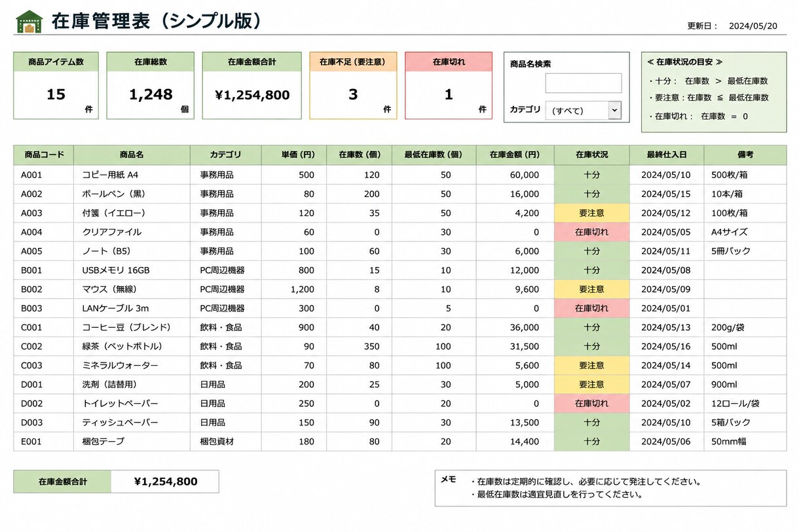The image size is (799, 532).
Task: Select cell コピー用紙 A4
Action: tap(132, 175)
